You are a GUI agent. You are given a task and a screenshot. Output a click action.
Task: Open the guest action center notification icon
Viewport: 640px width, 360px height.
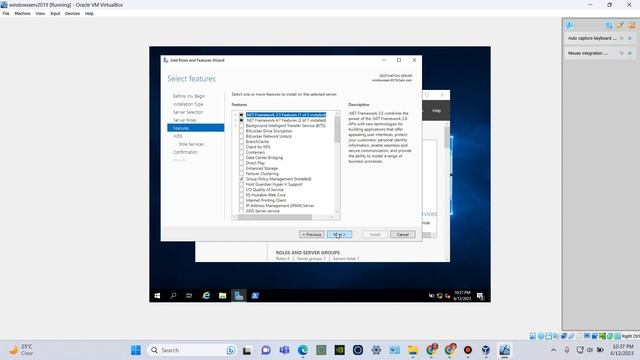480,296
